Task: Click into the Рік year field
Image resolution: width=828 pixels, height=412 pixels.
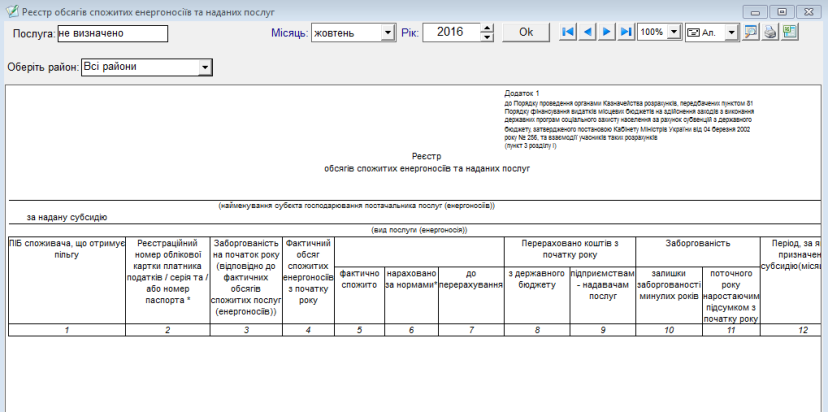Action: coord(450,33)
